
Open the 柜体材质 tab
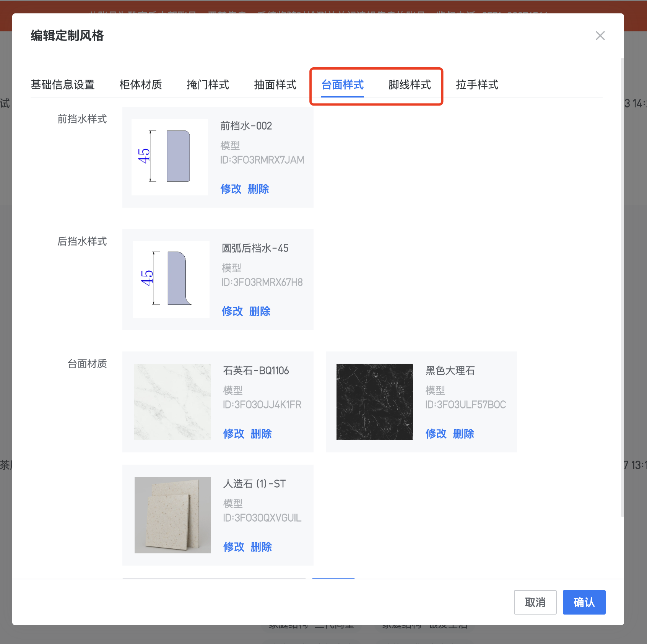tap(140, 85)
